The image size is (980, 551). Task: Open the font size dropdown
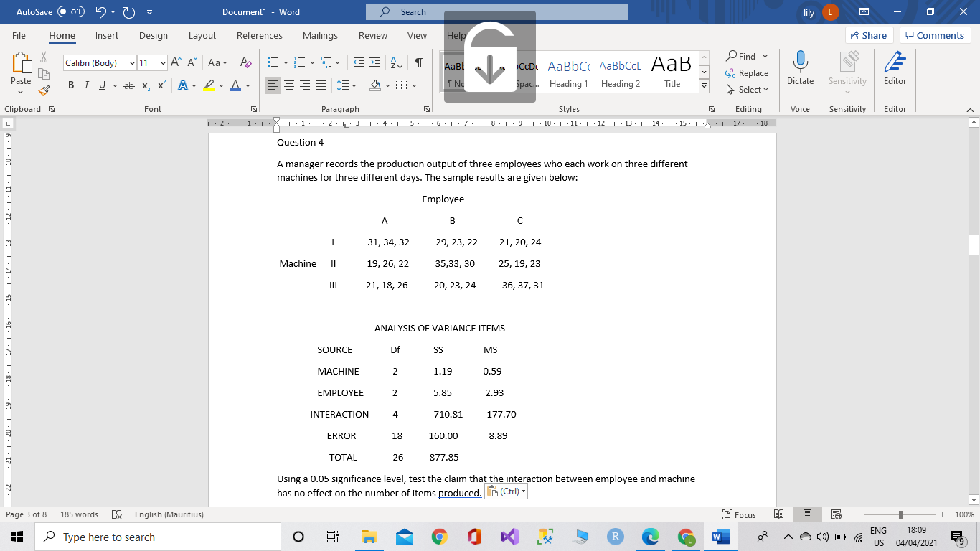click(x=161, y=62)
